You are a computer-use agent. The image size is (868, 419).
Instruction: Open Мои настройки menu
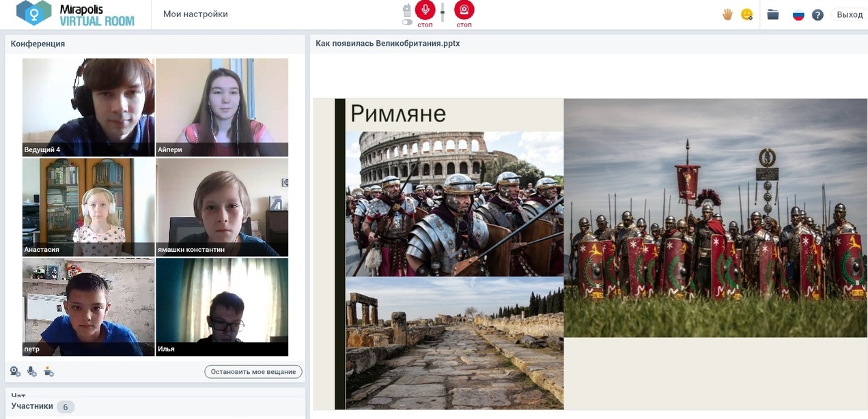point(195,14)
